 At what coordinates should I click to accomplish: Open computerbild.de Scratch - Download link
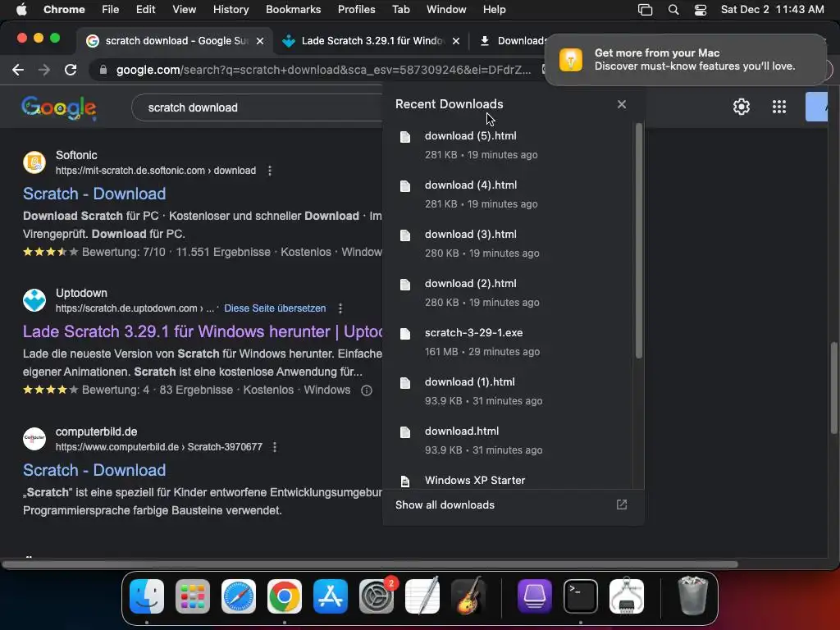click(94, 470)
